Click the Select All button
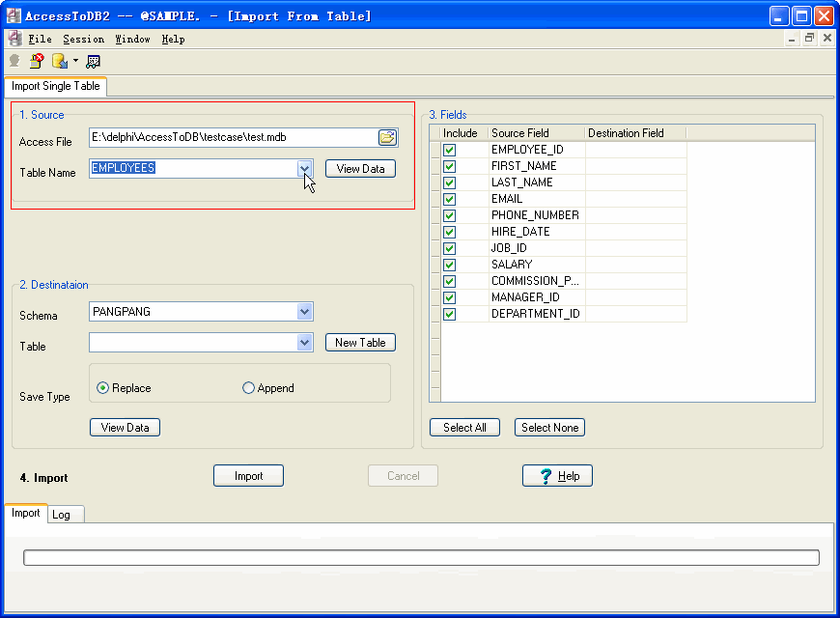 (x=465, y=428)
